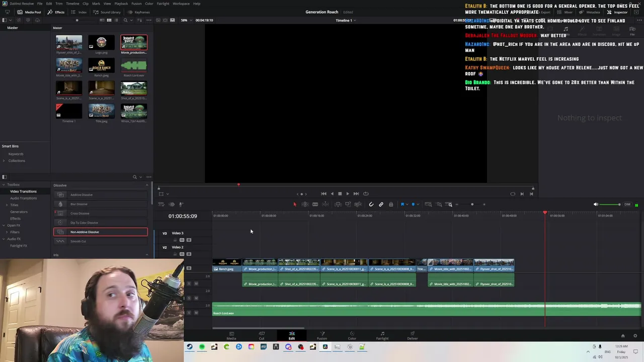Stop timeline playback
Viewport: 644px width, 362px height.
(x=340, y=194)
